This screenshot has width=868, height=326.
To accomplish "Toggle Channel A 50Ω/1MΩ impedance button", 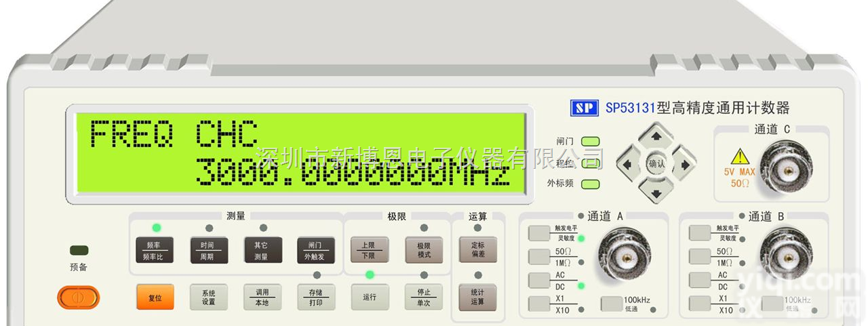I will [539, 256].
